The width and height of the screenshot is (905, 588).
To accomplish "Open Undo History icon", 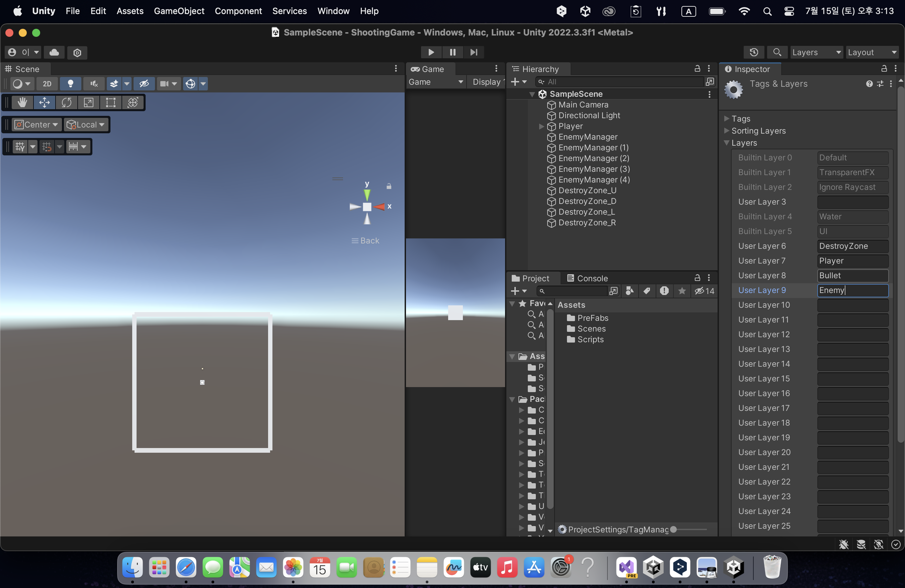I will click(x=754, y=52).
